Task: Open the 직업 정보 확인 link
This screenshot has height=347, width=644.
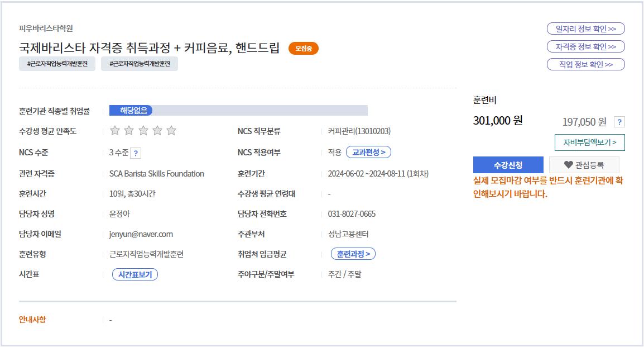Action: (585, 65)
